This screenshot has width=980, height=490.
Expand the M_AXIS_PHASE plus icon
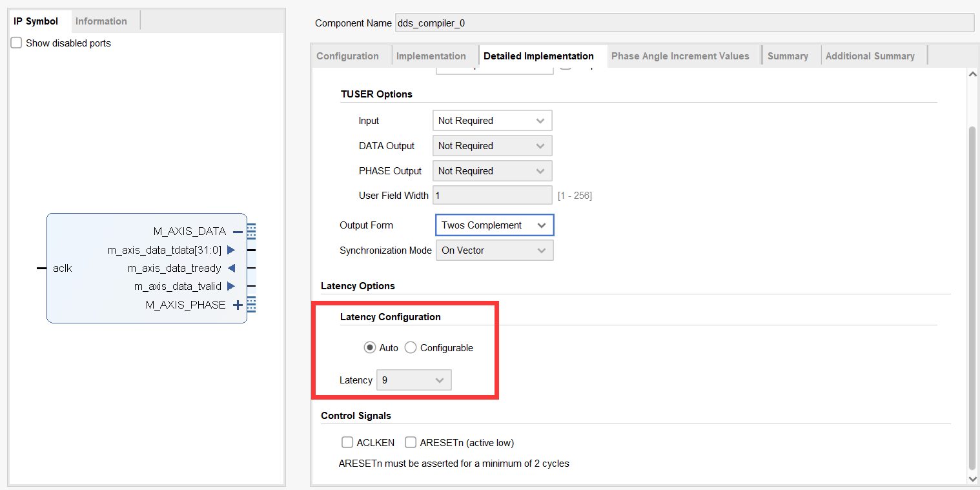238,305
